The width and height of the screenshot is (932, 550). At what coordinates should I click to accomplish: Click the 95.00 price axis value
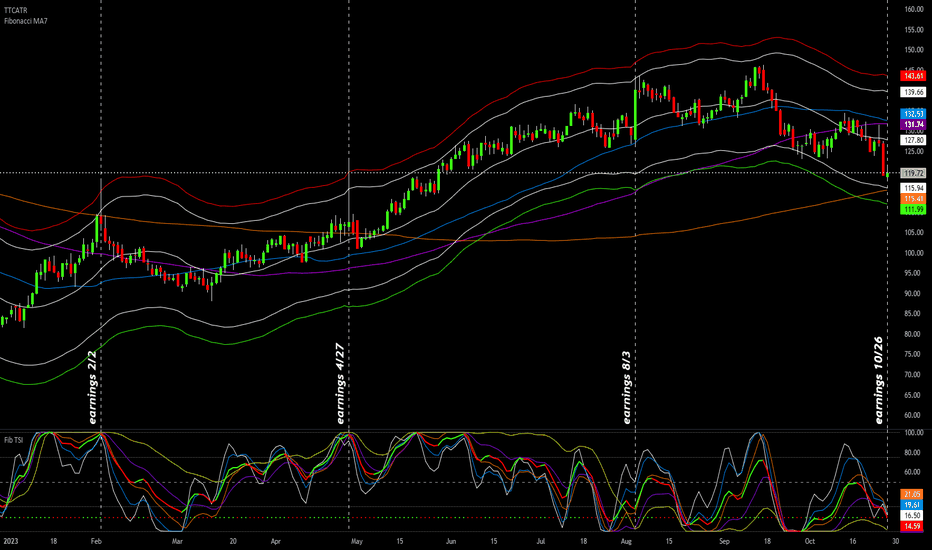click(914, 274)
